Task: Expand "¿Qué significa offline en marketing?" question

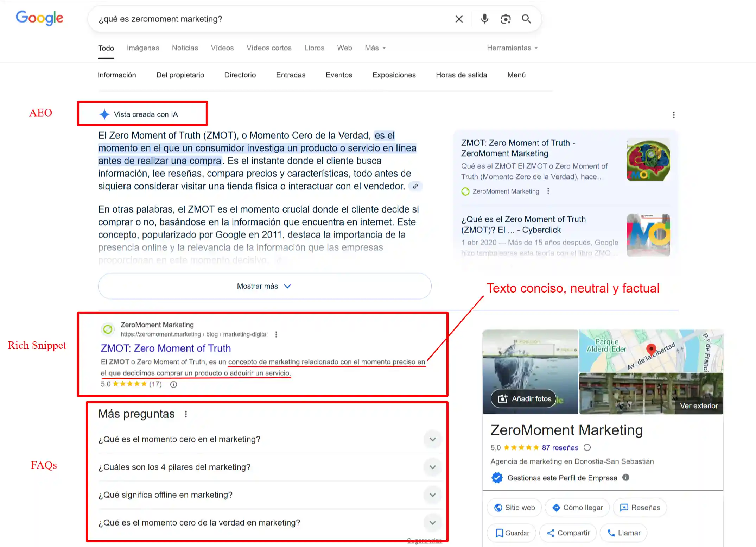Action: tap(432, 495)
